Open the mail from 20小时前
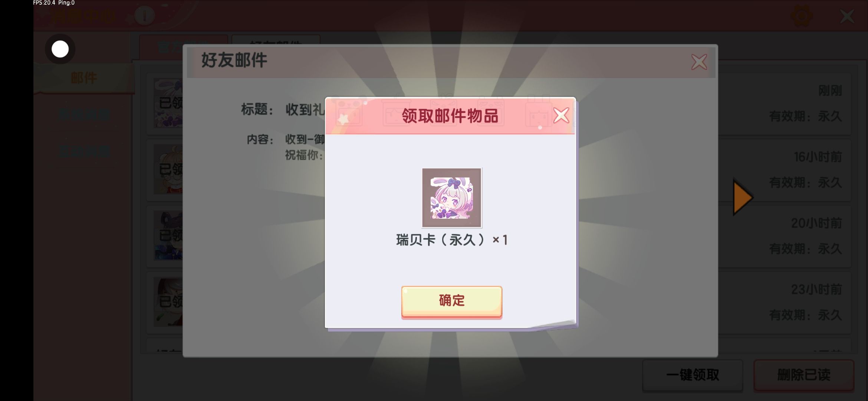This screenshot has height=401, width=868. pos(499,236)
